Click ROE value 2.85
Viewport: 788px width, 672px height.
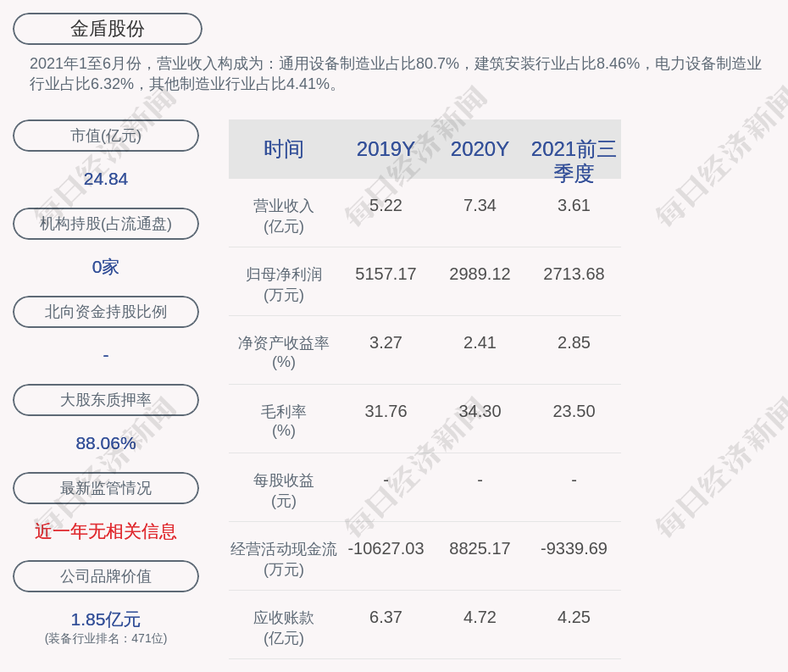[574, 343]
